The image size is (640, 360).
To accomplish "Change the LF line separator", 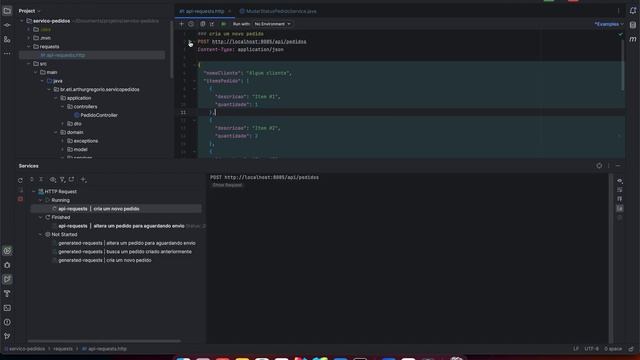I will coord(576,349).
